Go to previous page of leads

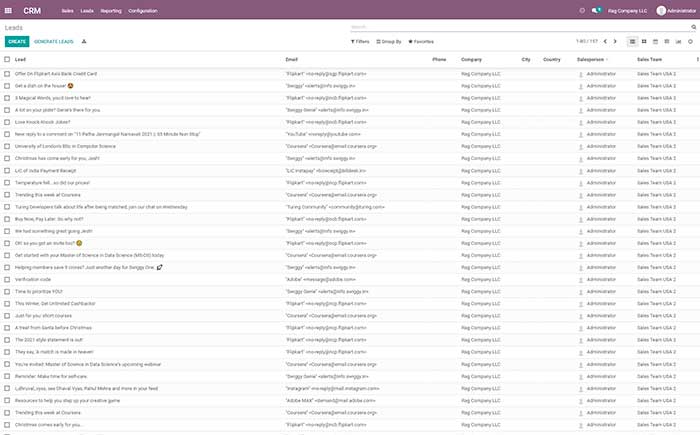pos(605,42)
